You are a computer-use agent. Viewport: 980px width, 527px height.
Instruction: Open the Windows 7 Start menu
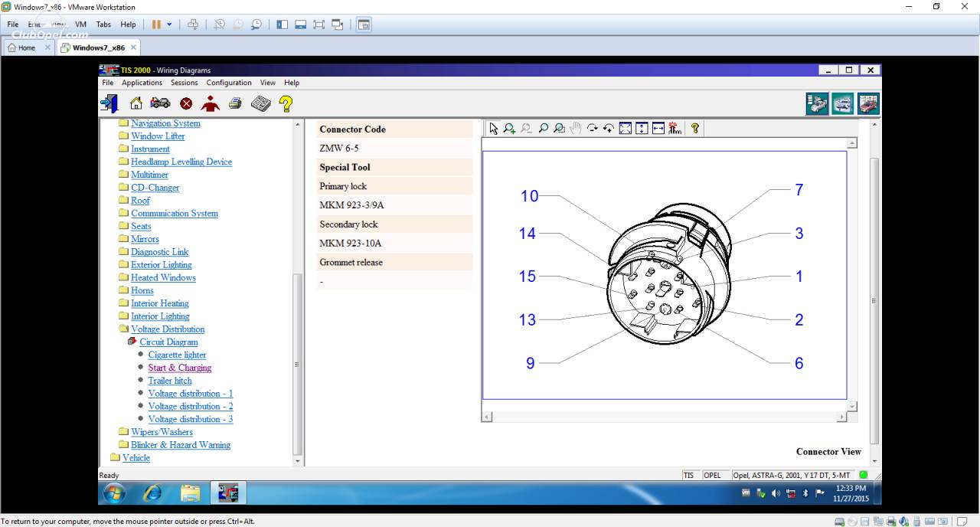(113, 493)
